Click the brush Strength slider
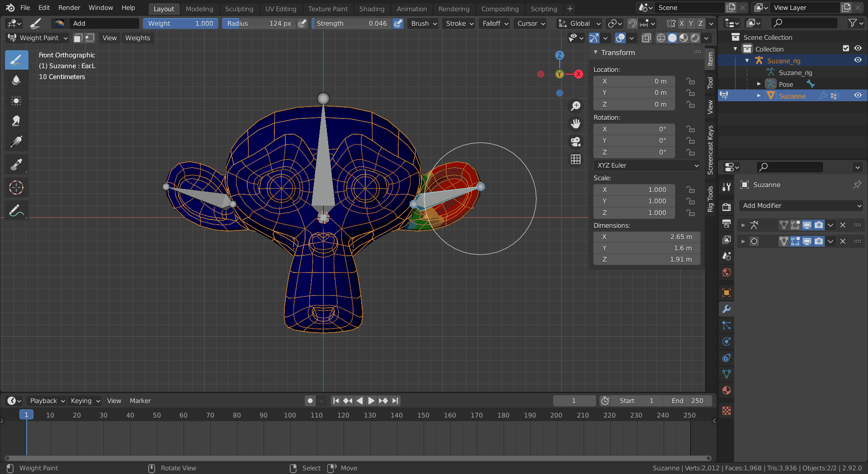 (352, 23)
